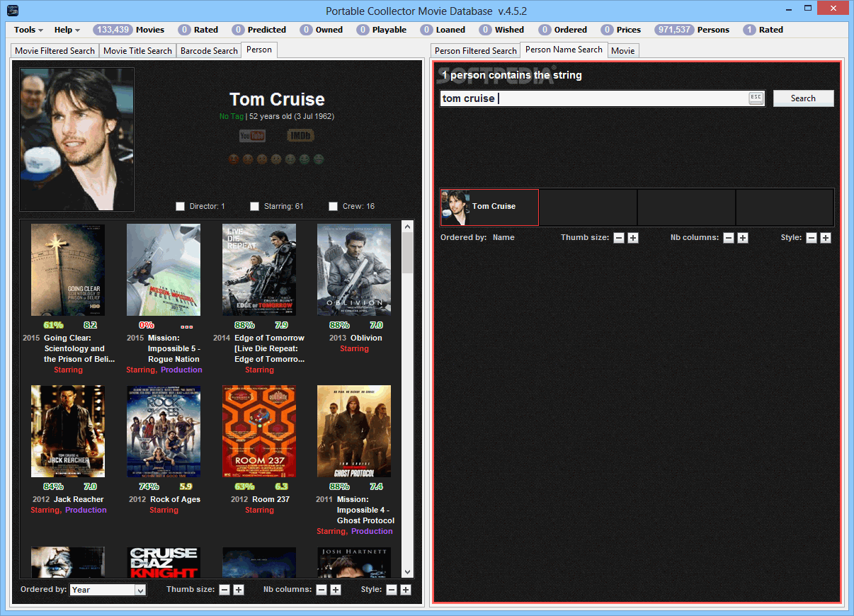Screen dimensions: 854x616
Task: Click Style plus in Person Name Search results
Action: tap(826, 238)
